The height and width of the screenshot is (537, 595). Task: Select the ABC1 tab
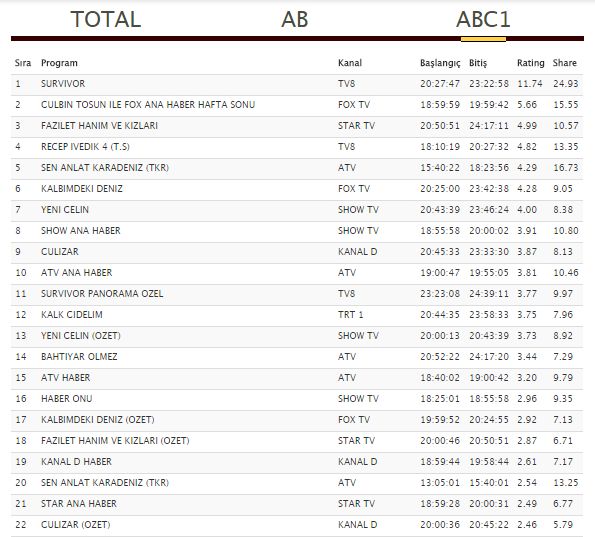483,19
